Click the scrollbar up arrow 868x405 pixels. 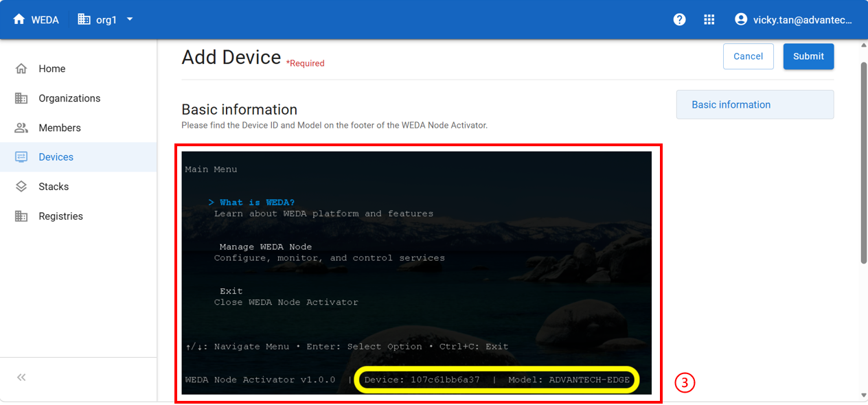click(x=864, y=45)
